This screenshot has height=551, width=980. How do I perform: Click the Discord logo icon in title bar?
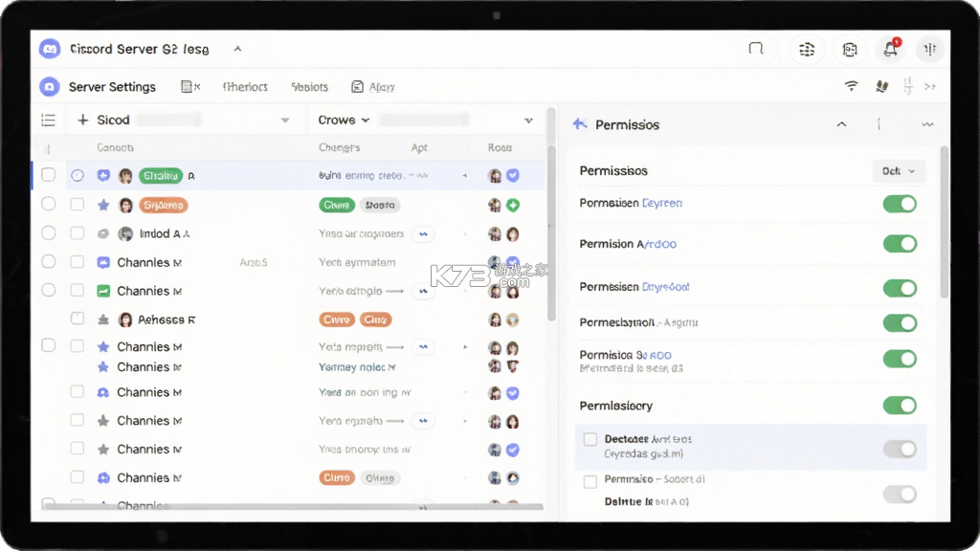coord(50,49)
